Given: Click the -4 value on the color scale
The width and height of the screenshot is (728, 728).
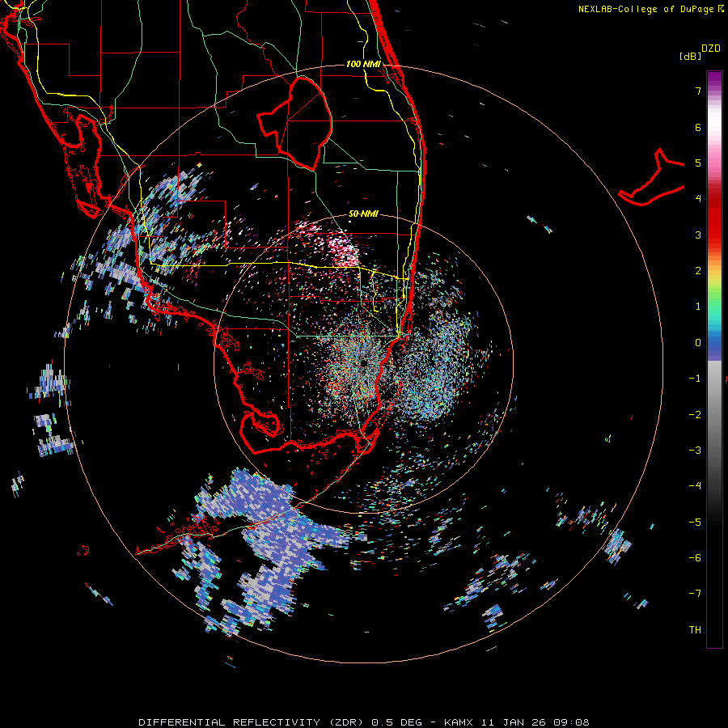Looking at the screenshot, I should click(x=695, y=486).
